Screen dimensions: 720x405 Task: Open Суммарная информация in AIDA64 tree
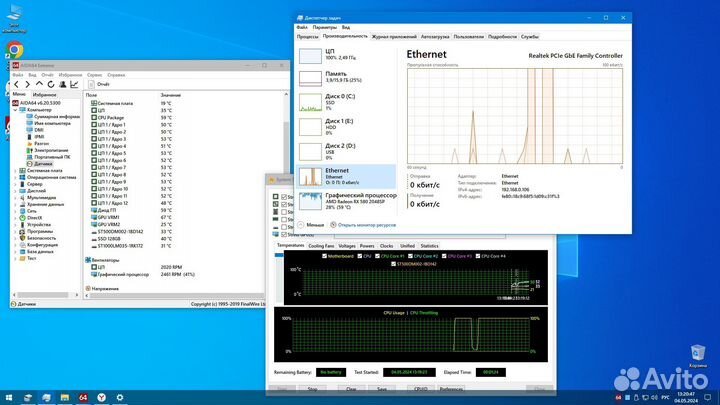pyautogui.click(x=53, y=117)
